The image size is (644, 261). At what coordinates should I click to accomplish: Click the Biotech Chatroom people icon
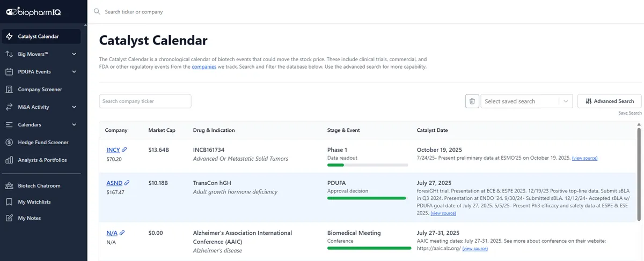pos(9,186)
